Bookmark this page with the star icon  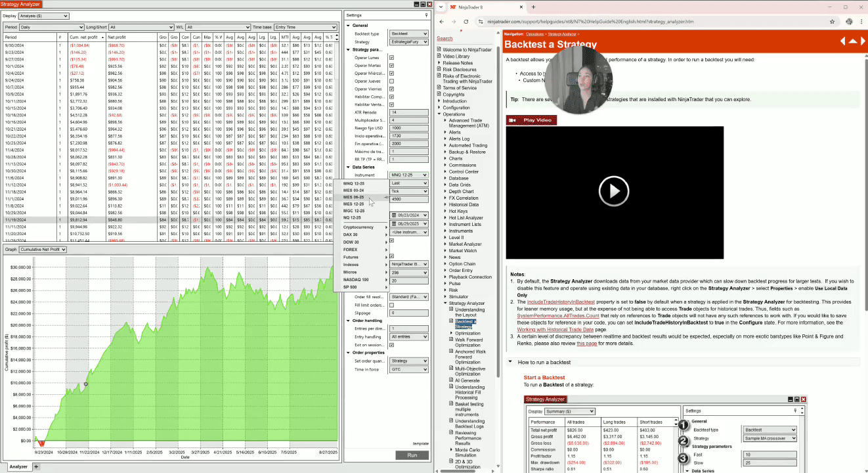[833, 21]
